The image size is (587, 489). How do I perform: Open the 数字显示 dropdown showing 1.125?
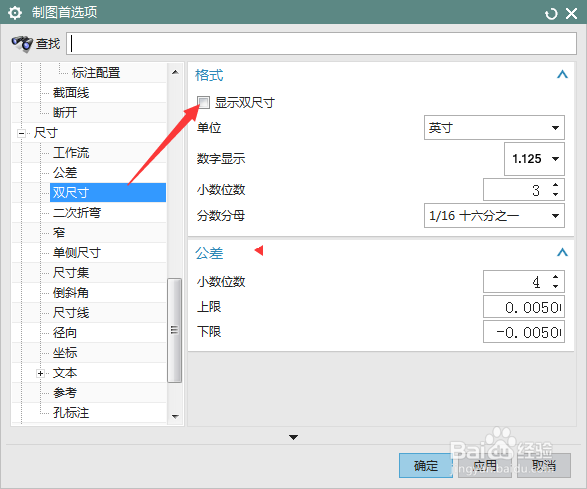534,159
